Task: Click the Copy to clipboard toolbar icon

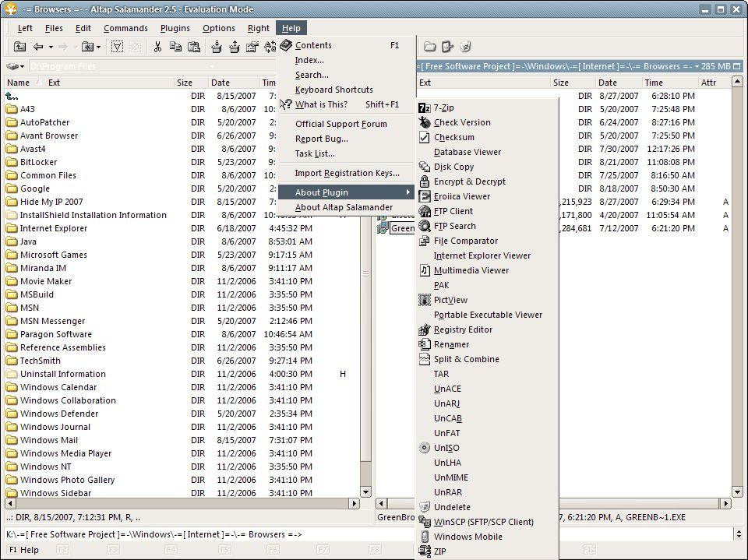Action: 175,47
